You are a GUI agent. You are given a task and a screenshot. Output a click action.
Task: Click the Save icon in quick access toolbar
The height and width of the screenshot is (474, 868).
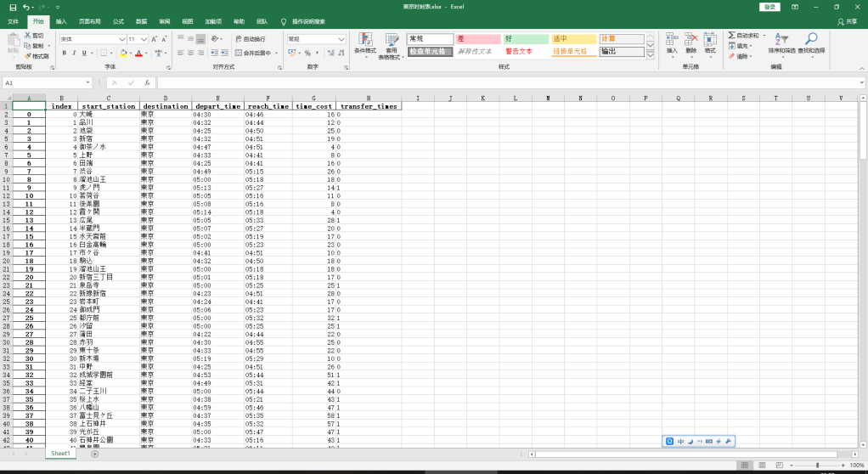(x=13, y=7)
